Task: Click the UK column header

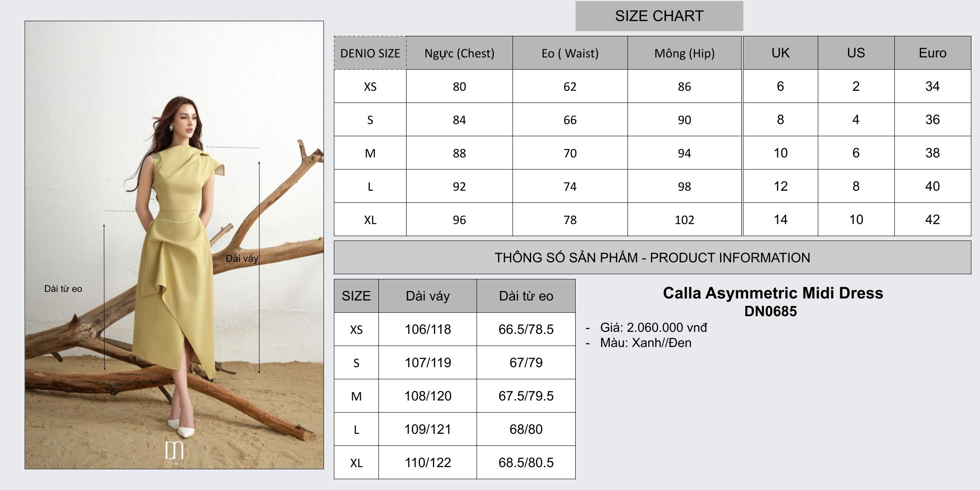Action: 780,53
